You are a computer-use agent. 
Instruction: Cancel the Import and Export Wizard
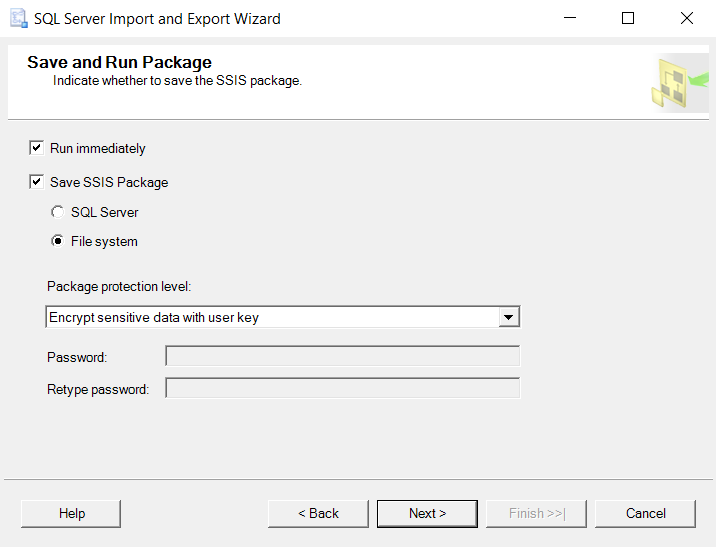(646, 514)
